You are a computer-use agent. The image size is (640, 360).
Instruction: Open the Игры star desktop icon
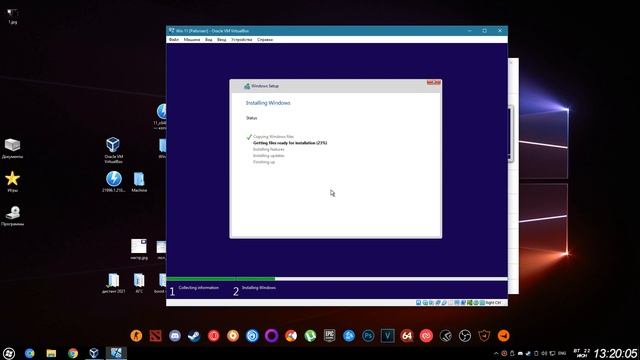12,182
